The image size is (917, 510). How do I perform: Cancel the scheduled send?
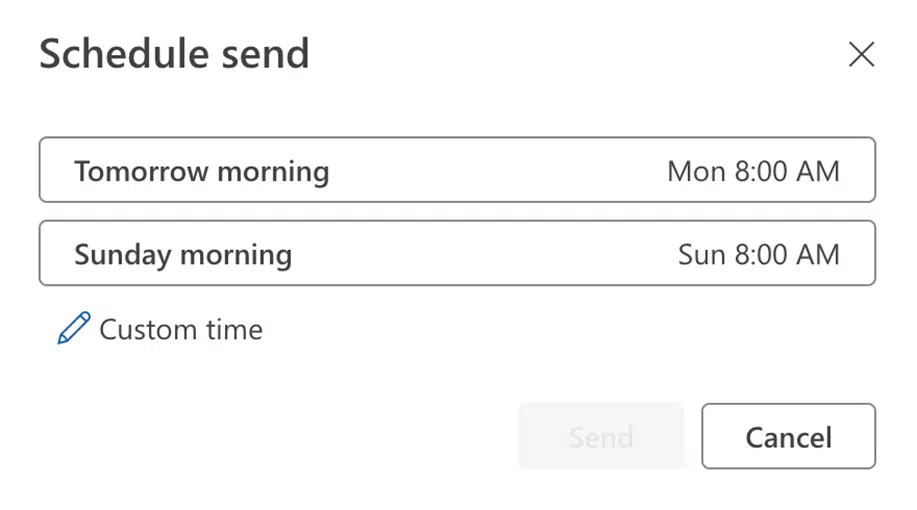(788, 436)
